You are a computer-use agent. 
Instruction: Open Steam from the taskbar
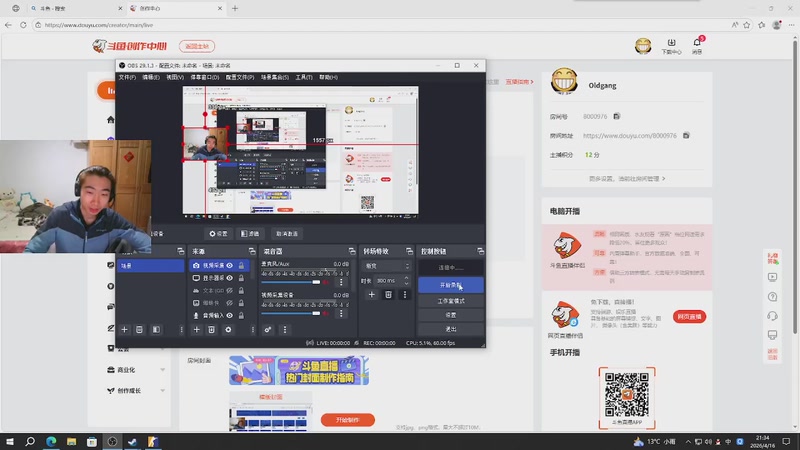coord(133,441)
